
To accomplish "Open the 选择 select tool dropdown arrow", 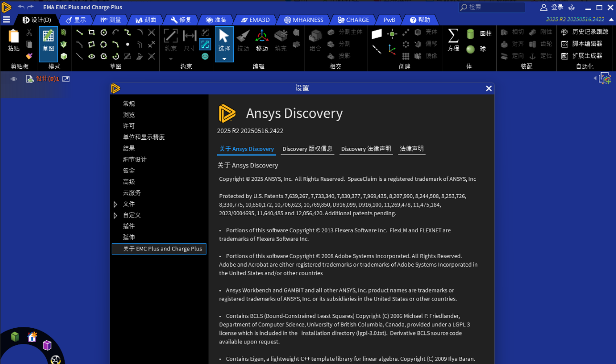I will coord(224,59).
